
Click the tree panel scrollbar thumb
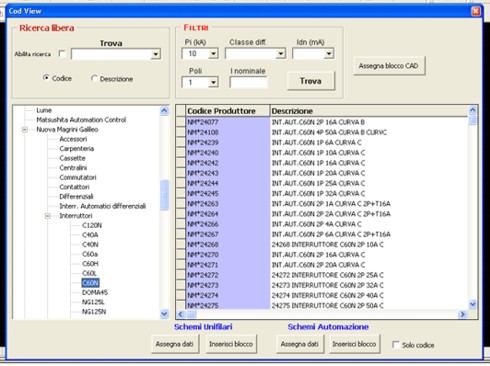click(x=164, y=195)
